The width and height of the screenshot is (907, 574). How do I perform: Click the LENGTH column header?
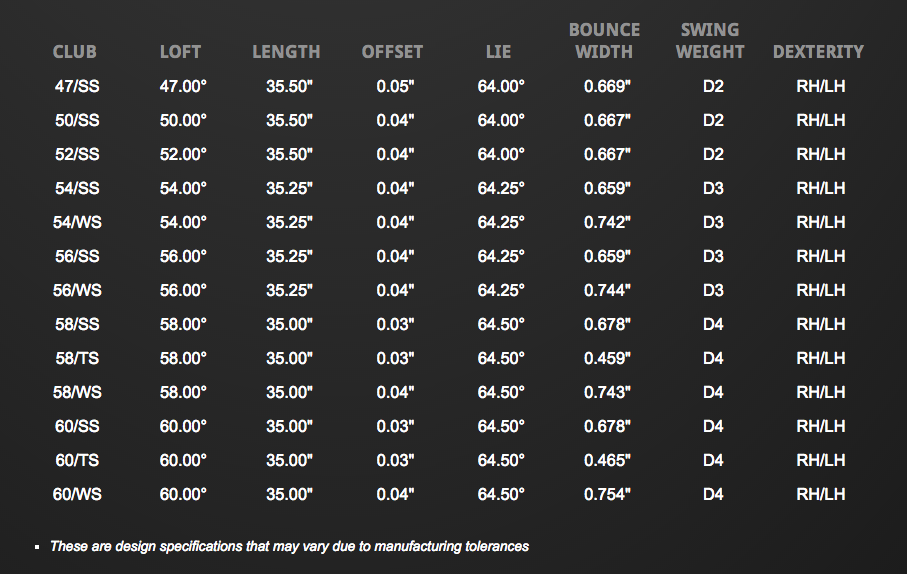286,52
